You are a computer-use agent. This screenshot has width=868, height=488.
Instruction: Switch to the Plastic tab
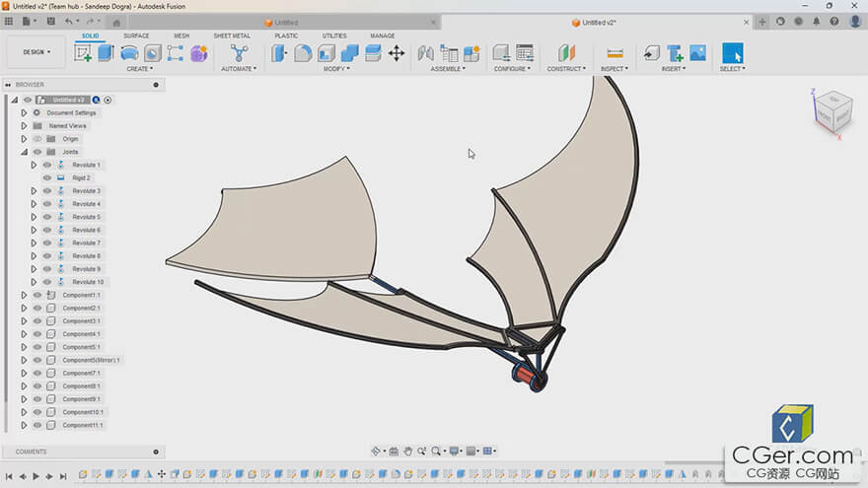pyautogui.click(x=286, y=35)
